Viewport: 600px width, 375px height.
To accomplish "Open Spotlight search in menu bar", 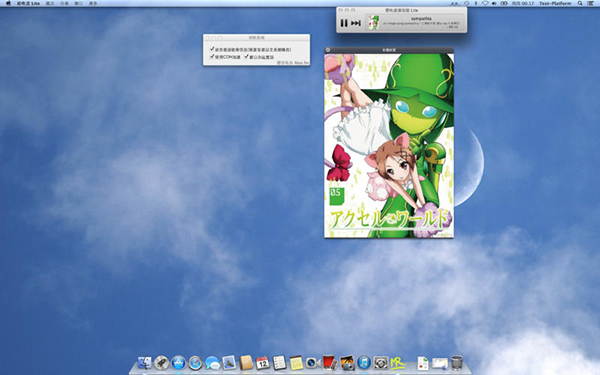I will click(580, 3).
